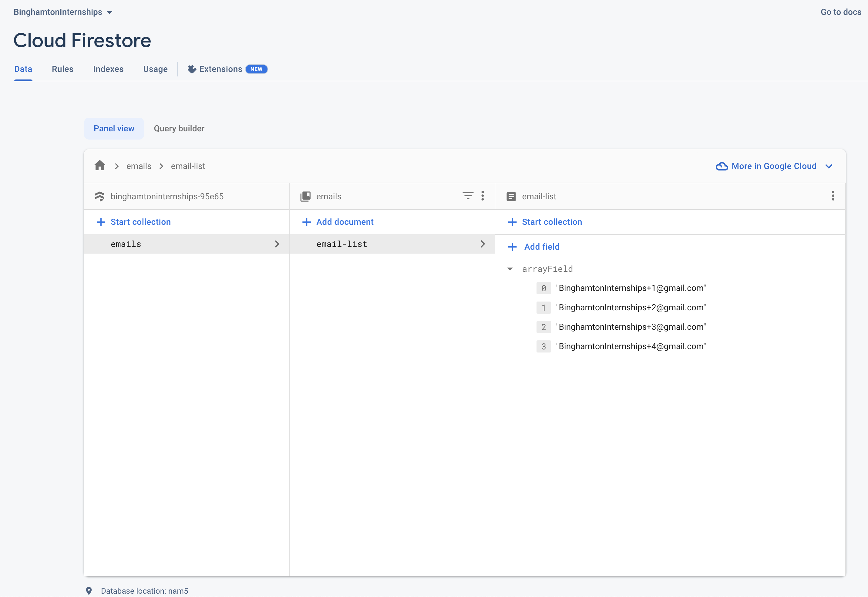Click the filter icon in emails column
Viewport: 868px width, 597px height.
[x=467, y=196]
